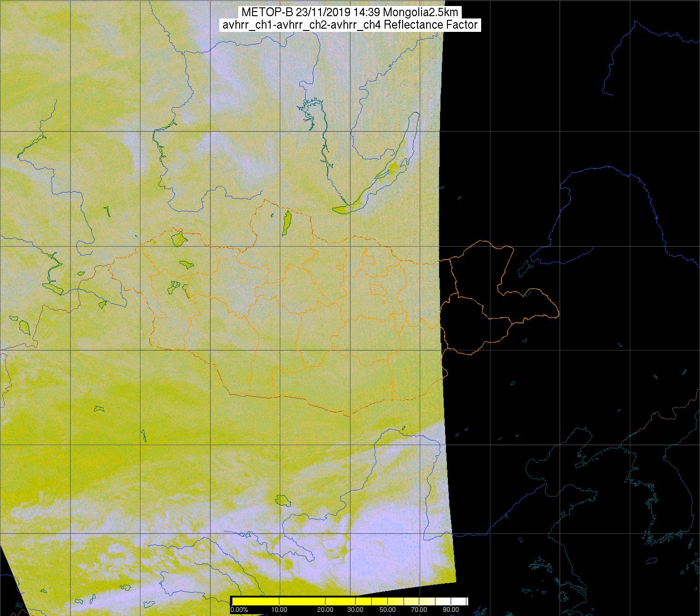The height and width of the screenshot is (616, 700).
Task: Click the Qinghai Lake outline south of Mongolia
Action: (x=281, y=500)
